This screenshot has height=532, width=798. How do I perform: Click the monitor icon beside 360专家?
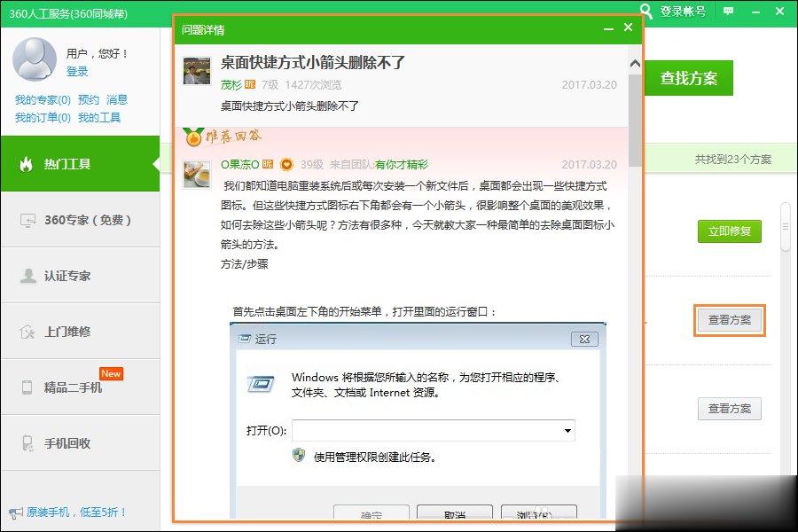27,221
